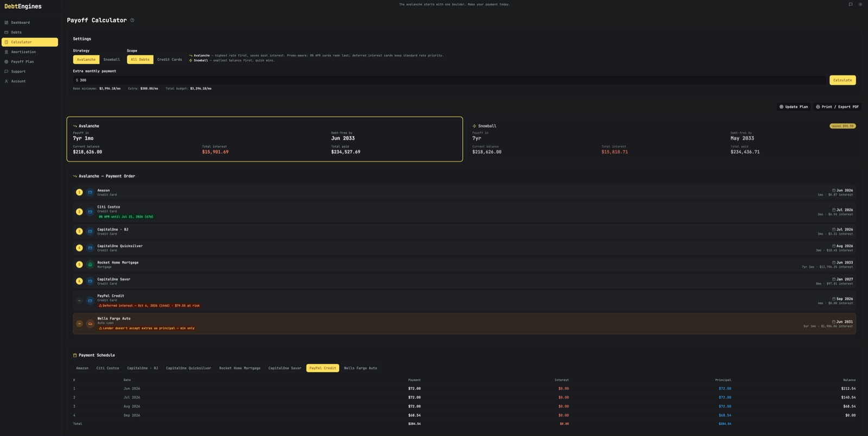This screenshot has height=436, width=868.
Task: Click the CapitalOne Quicksilver card icon
Action: click(x=90, y=248)
